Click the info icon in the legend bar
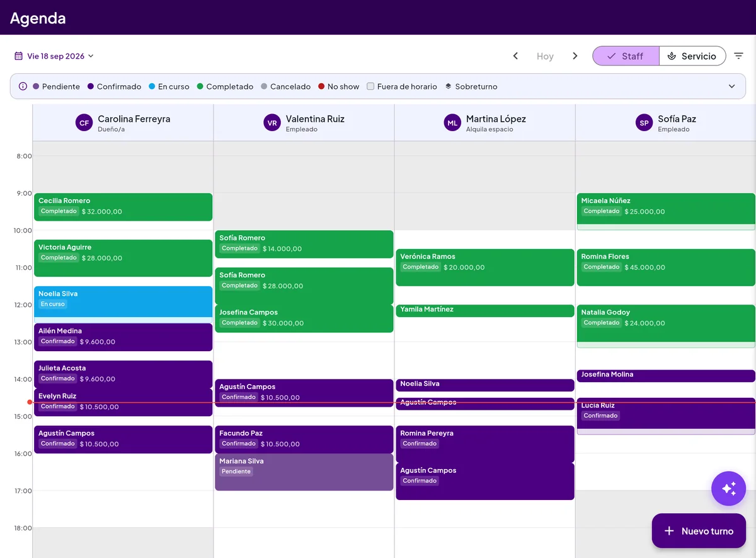756x558 pixels. point(23,86)
